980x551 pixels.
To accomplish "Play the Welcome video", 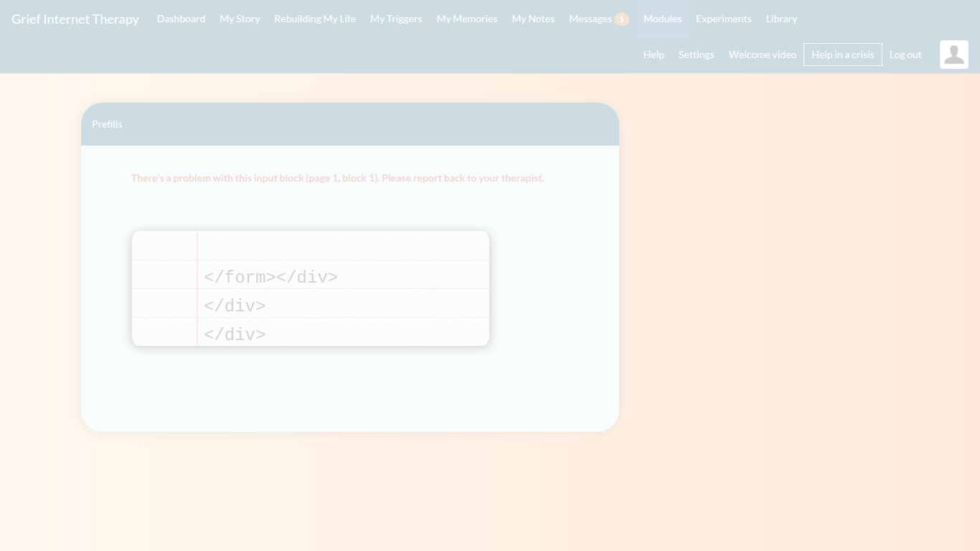I will pos(762,55).
